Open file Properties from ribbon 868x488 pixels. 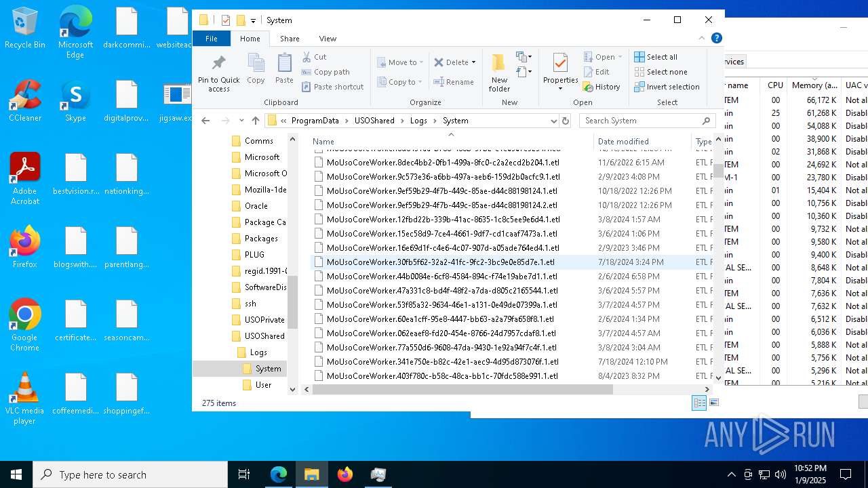coord(560,72)
